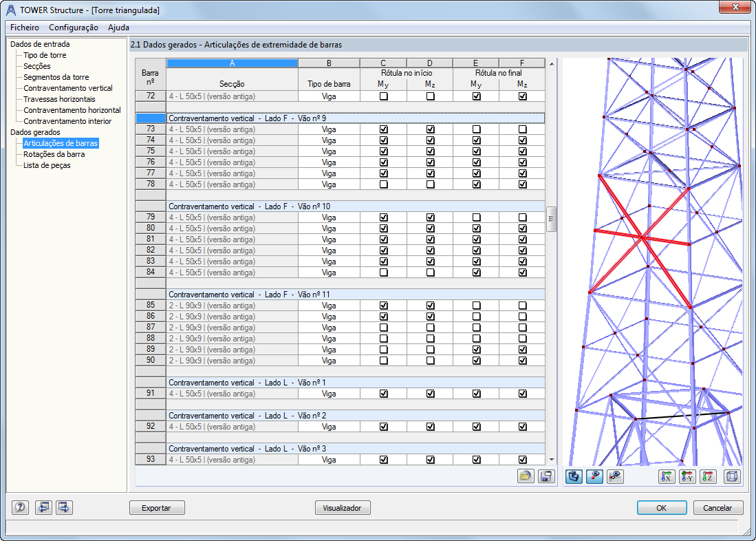The image size is (756, 541).
Task: Check start My hinge for bar 88
Action: tap(383, 339)
